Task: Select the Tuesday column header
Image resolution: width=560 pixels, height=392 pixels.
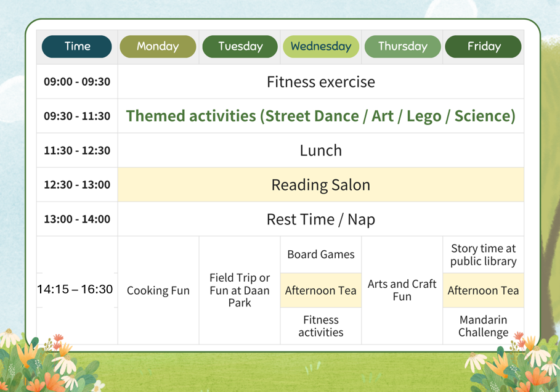Action: [x=240, y=46]
